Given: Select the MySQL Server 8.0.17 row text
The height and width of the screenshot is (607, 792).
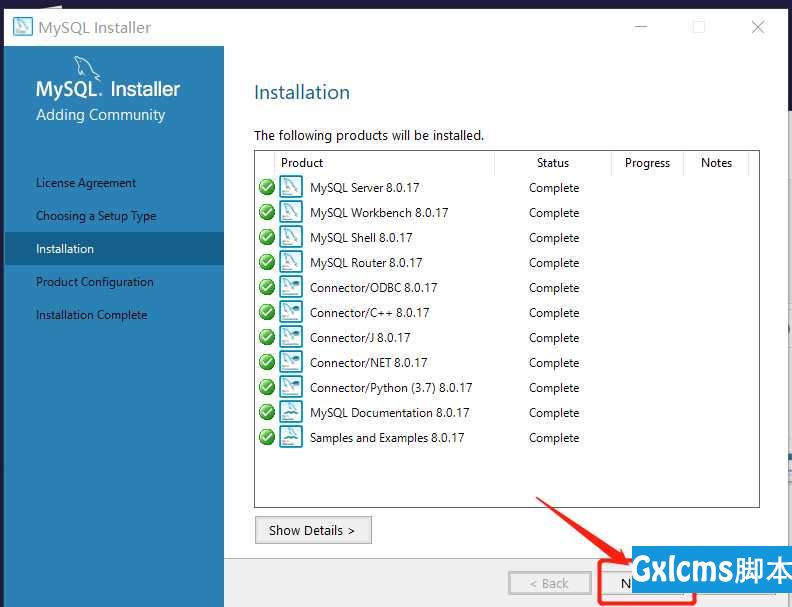Looking at the screenshot, I should [x=365, y=188].
